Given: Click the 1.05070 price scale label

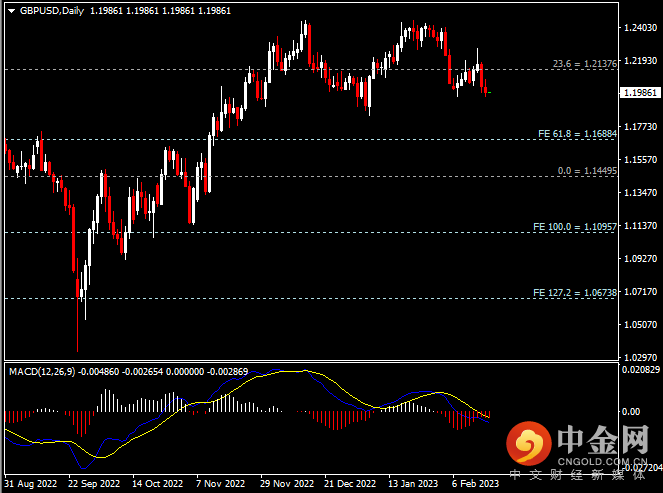Looking at the screenshot, I should 638,324.
